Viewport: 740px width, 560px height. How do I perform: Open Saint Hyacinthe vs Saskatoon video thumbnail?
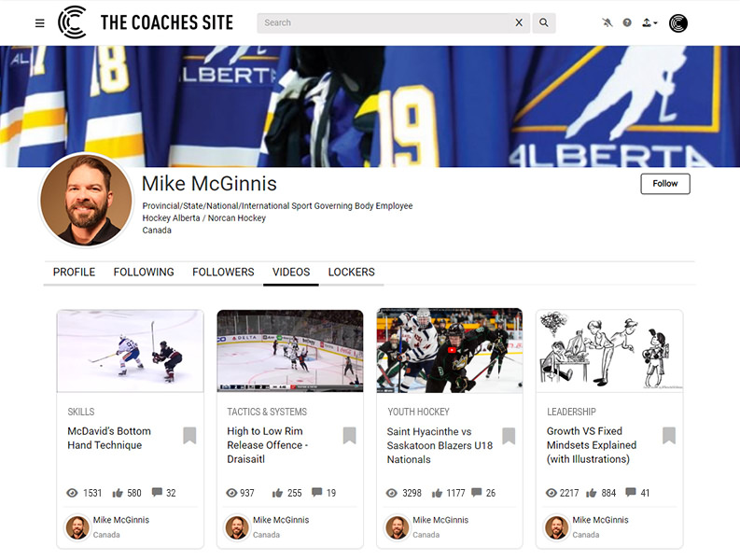(x=450, y=350)
